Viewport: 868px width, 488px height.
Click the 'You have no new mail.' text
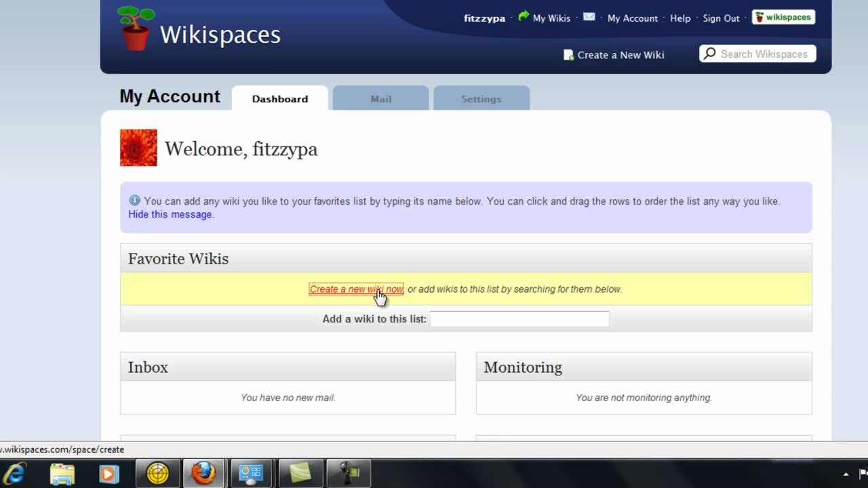(288, 398)
